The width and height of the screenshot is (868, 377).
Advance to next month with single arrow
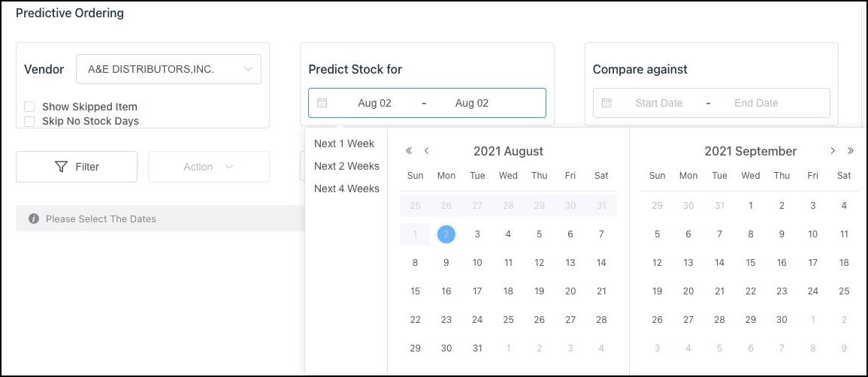click(x=833, y=151)
